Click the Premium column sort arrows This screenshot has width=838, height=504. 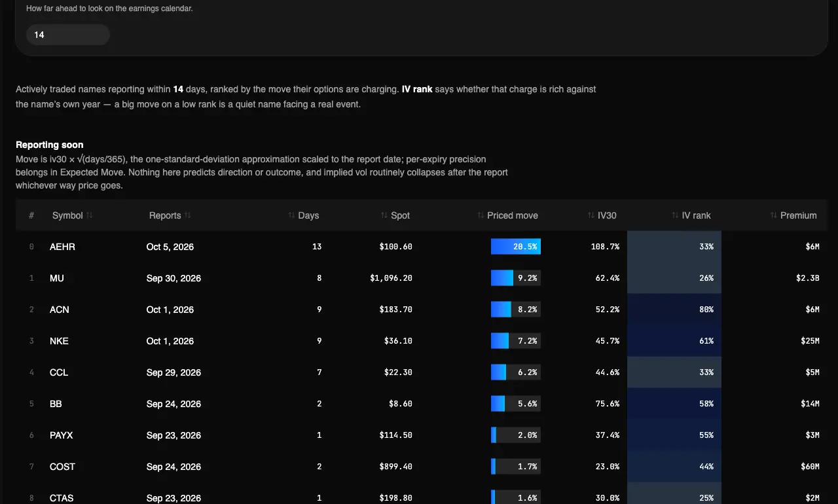[774, 215]
